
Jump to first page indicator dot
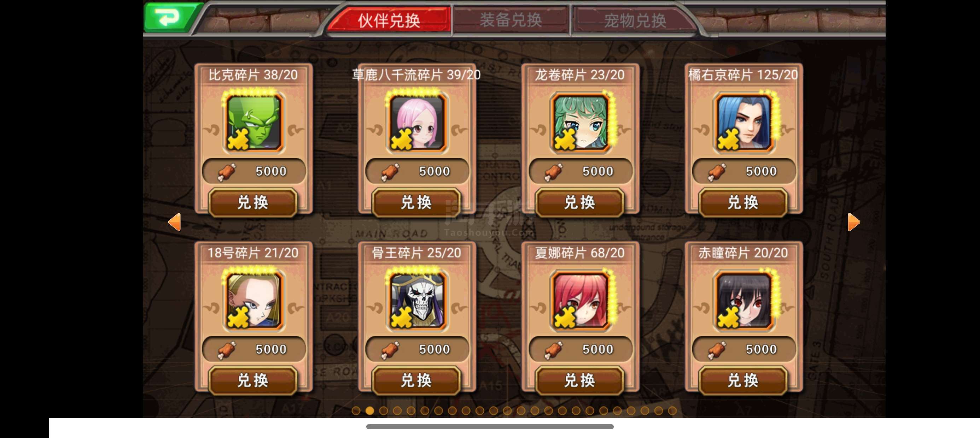pos(356,410)
